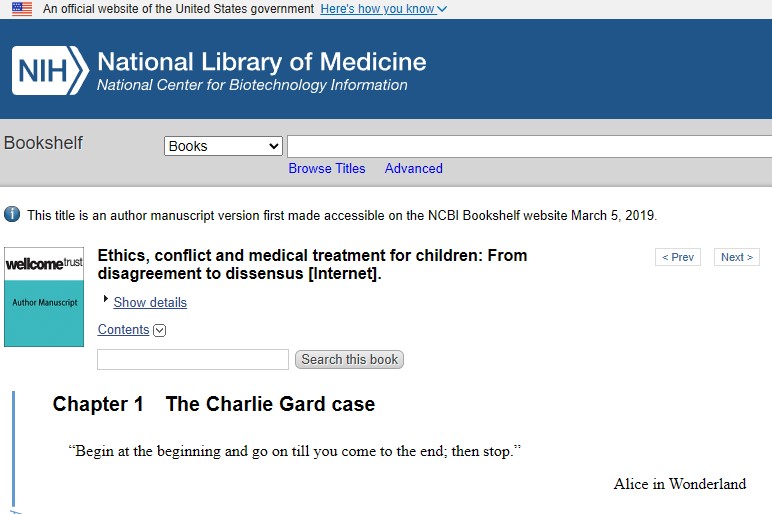Expand the Show details disclosure triangle

click(x=106, y=299)
